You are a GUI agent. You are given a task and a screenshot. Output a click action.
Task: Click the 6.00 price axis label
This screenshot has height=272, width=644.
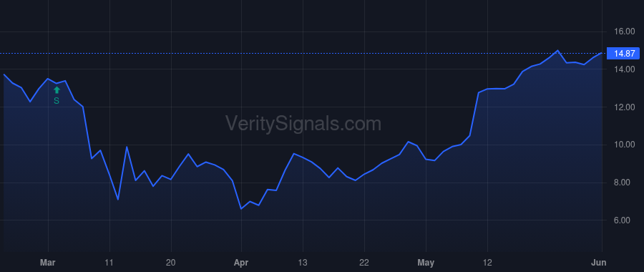pyautogui.click(x=626, y=220)
